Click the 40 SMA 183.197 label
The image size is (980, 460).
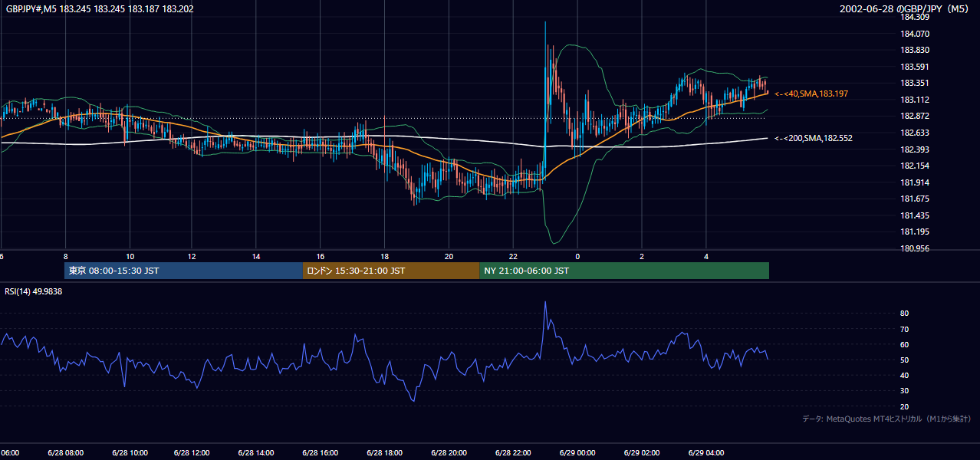pyautogui.click(x=811, y=94)
